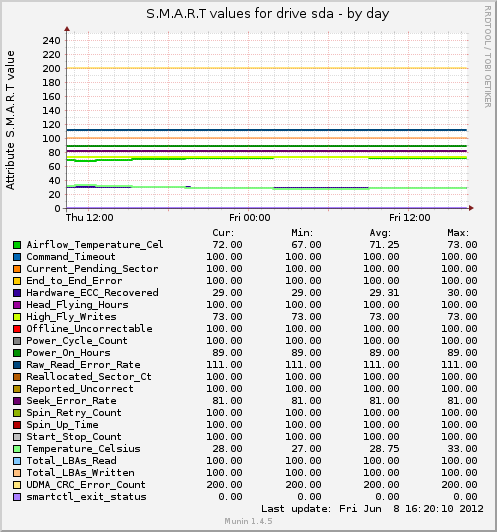Viewport: 497px width, 532px height.
Task: Click the Last update timestamp text
Action: point(372,509)
